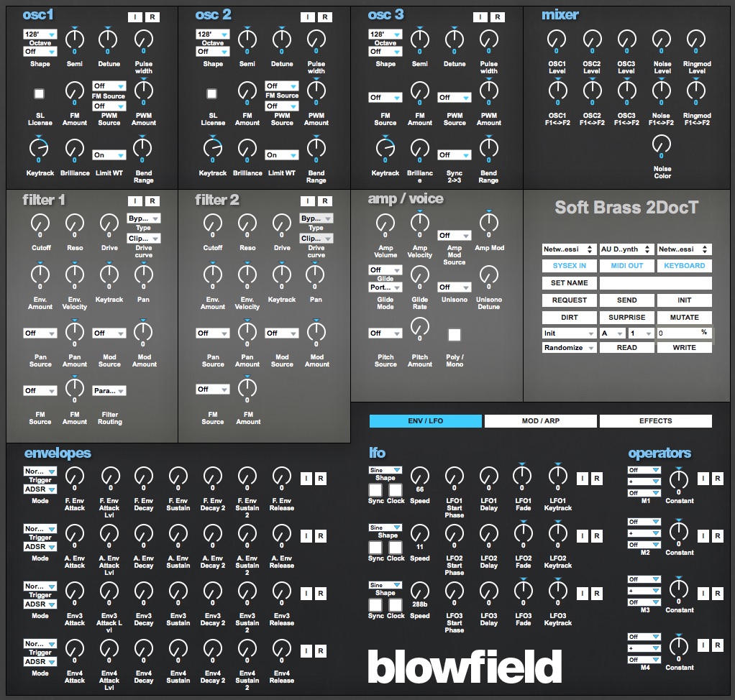Click the osc 3 Keytrack knob
Image resolution: width=735 pixels, height=700 pixels.
coord(385,147)
